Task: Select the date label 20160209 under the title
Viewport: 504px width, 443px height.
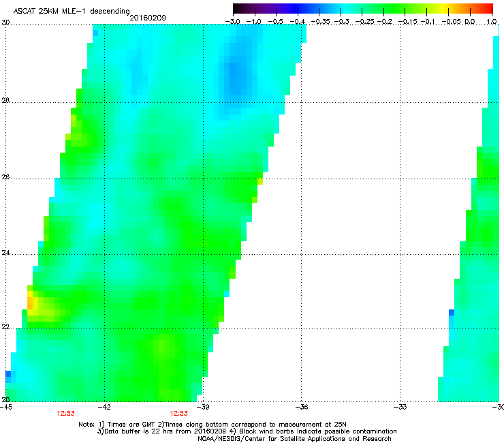Action: coord(148,18)
